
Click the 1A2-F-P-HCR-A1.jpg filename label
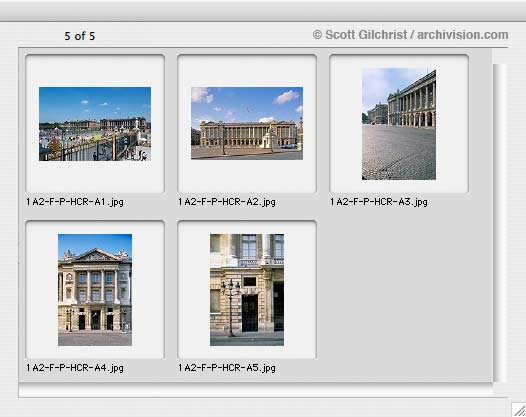tap(75, 202)
